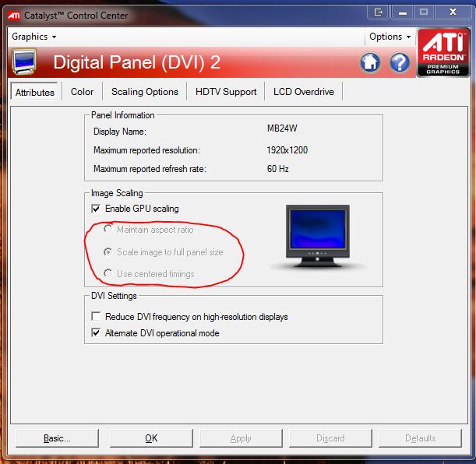Click the title bar exit-arrow button
The image size is (476, 464).
click(379, 12)
